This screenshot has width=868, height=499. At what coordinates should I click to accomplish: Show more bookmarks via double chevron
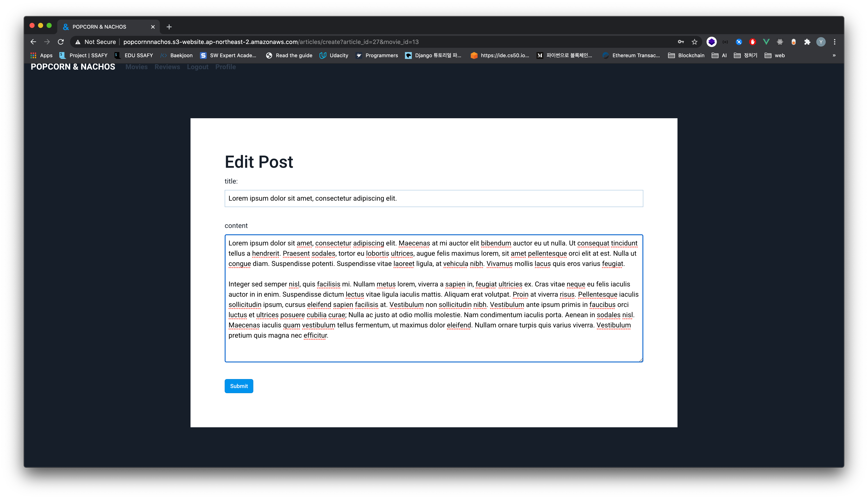click(834, 55)
